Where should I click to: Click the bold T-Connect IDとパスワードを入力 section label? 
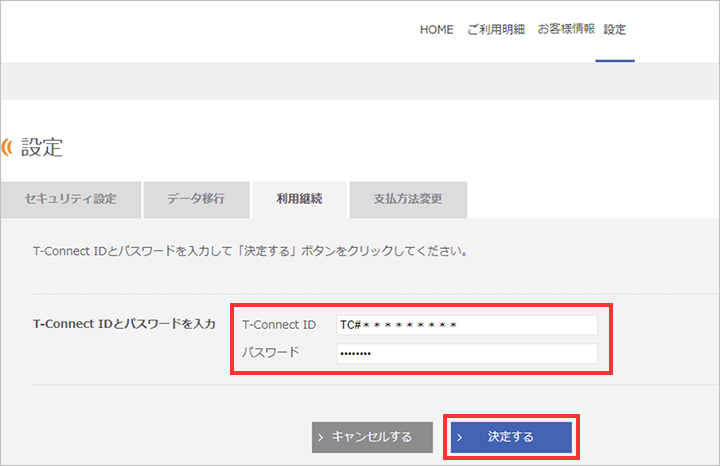click(124, 324)
